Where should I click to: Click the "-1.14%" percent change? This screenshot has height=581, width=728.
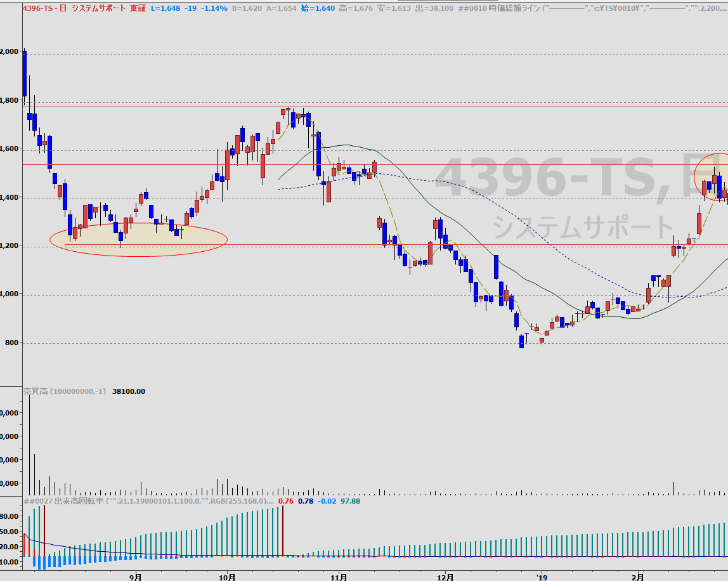click(214, 8)
